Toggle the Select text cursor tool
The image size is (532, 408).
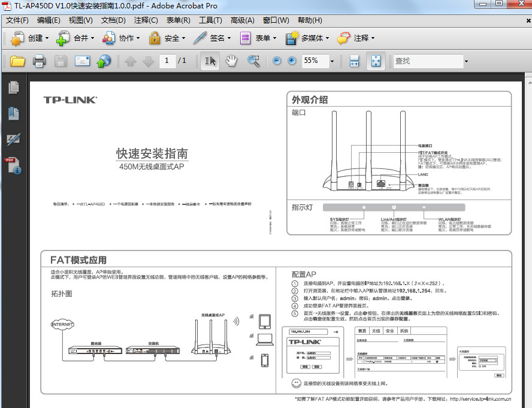click(x=210, y=61)
